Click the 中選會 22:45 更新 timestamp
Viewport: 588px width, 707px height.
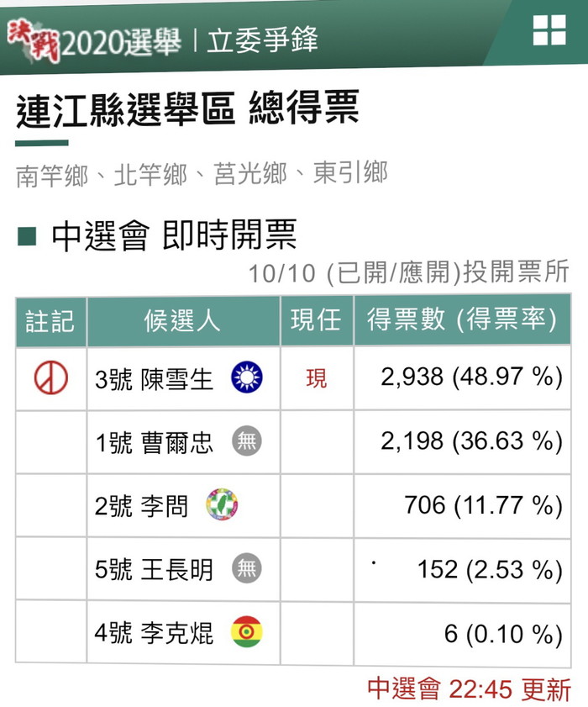(x=469, y=689)
